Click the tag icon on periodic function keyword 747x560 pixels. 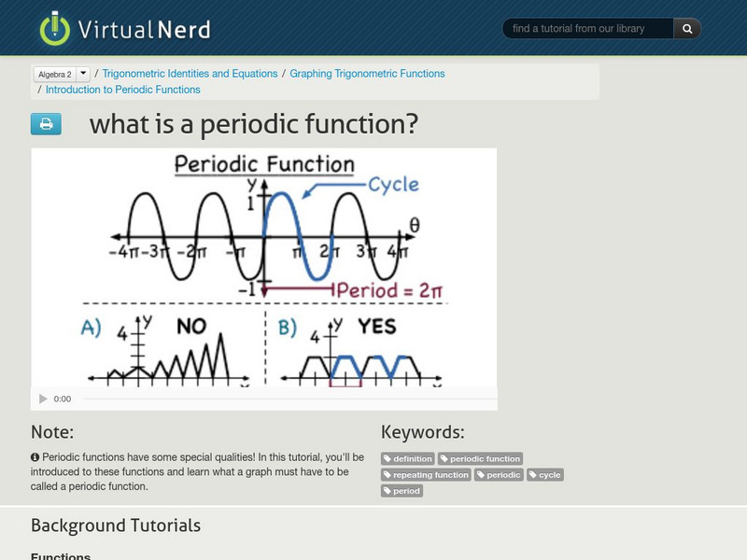coord(446,458)
